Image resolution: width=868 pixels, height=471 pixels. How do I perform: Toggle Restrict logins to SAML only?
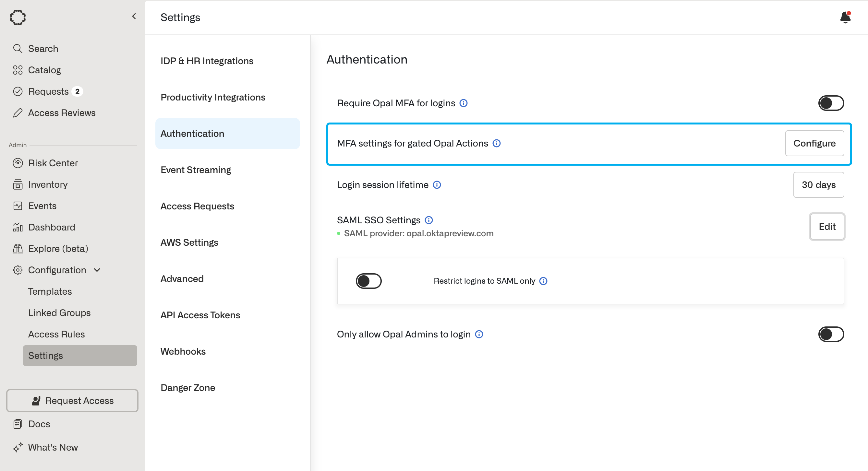pyautogui.click(x=368, y=281)
